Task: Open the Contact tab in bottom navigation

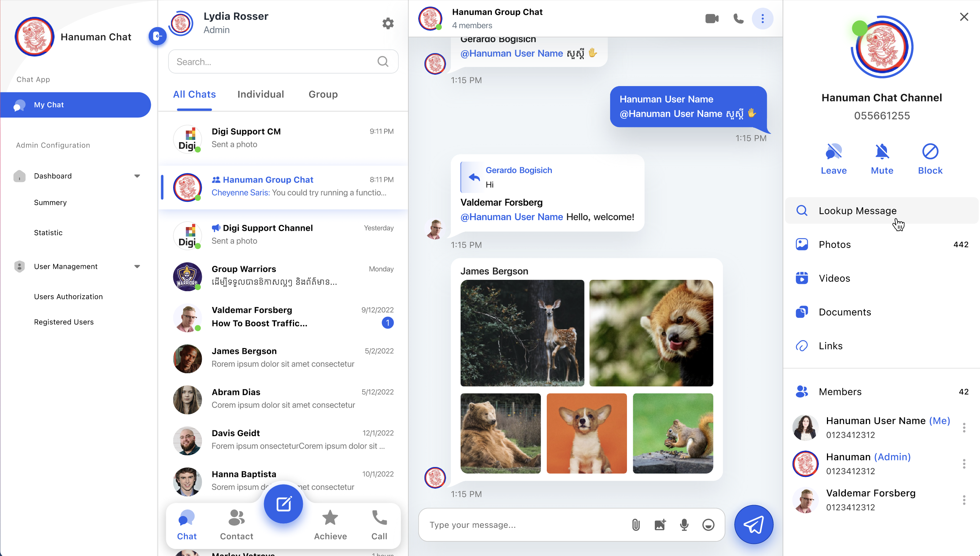Action: click(236, 525)
